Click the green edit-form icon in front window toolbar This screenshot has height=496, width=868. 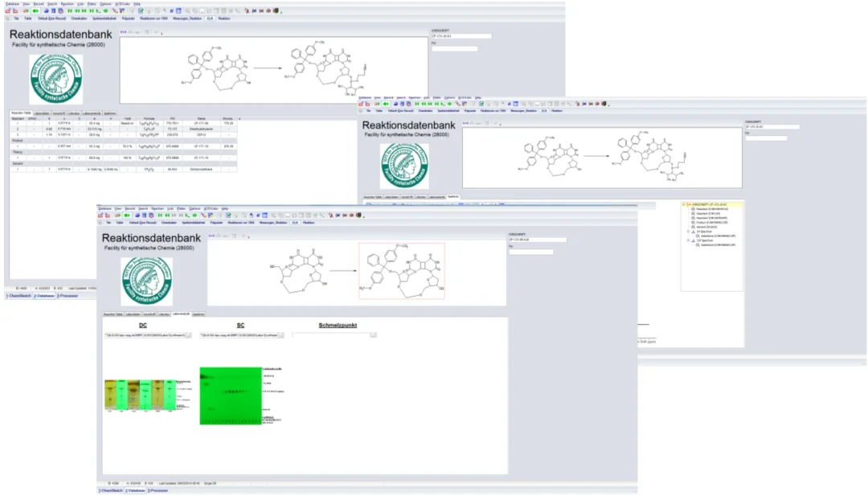tap(228, 215)
